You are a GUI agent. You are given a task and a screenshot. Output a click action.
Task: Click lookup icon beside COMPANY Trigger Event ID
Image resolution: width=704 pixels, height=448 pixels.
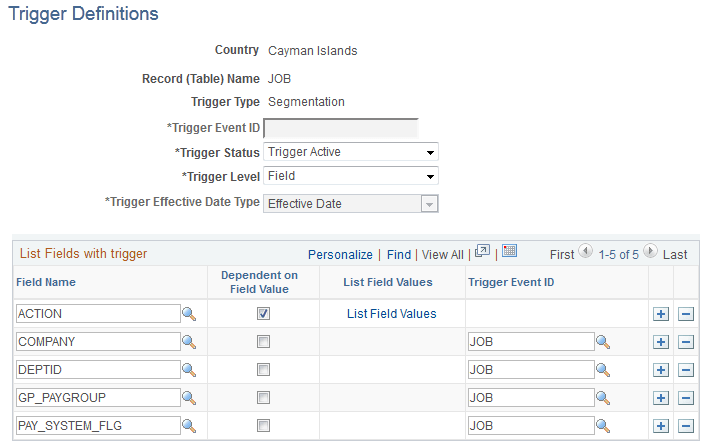pos(603,342)
